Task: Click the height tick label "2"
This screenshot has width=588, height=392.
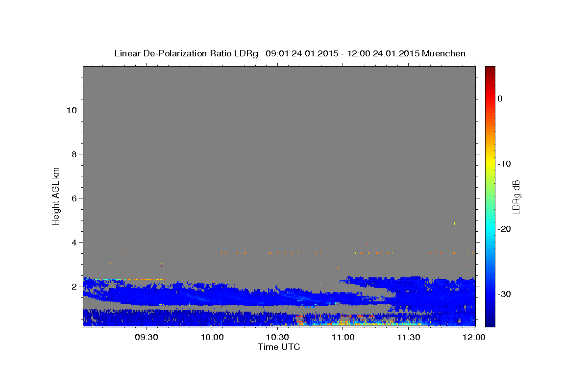Action: coord(74,286)
